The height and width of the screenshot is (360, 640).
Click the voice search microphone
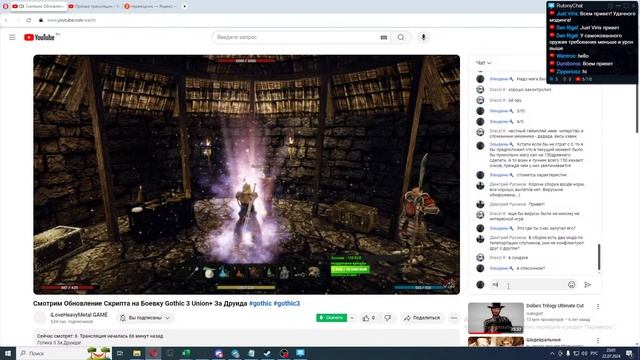click(x=423, y=37)
